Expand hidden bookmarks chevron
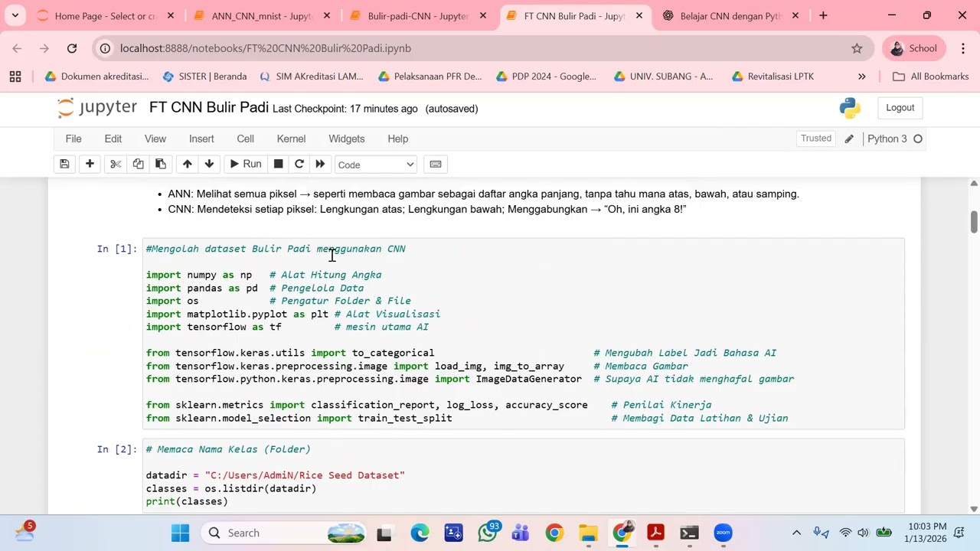This screenshot has width=980, height=551. pyautogui.click(x=861, y=77)
